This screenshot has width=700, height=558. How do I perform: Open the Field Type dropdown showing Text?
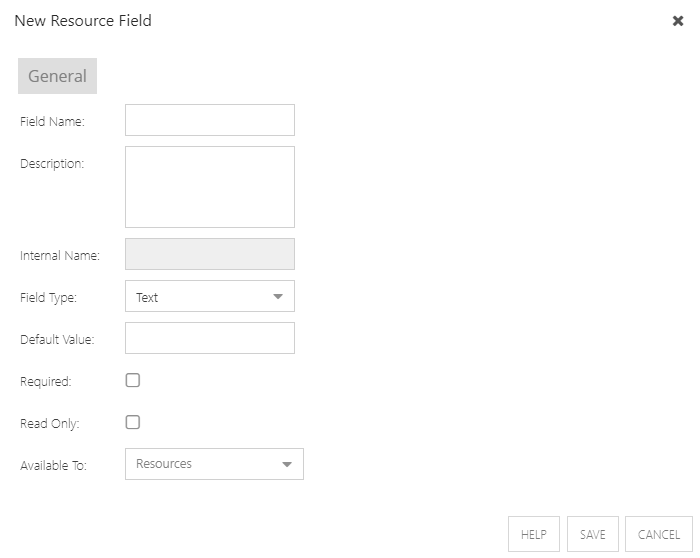pyautogui.click(x=210, y=296)
